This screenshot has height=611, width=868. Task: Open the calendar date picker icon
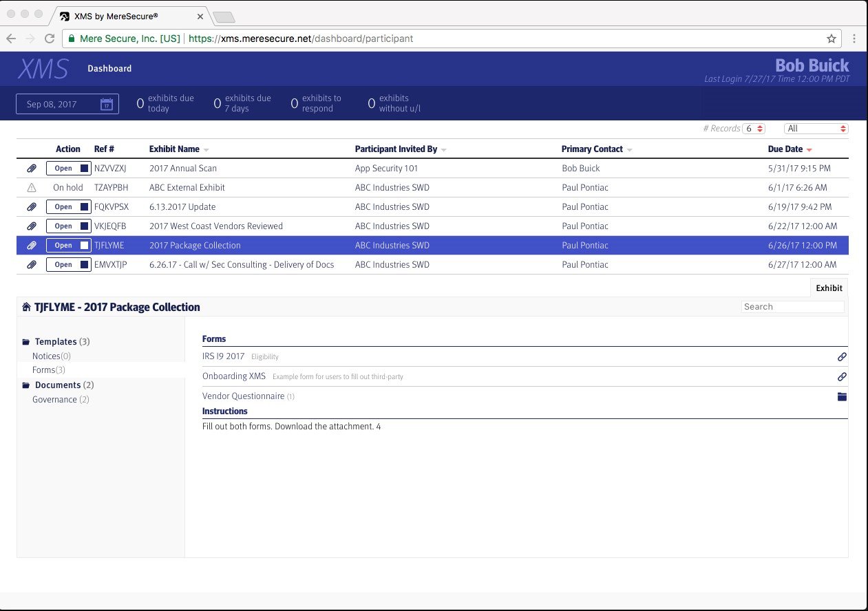[105, 104]
